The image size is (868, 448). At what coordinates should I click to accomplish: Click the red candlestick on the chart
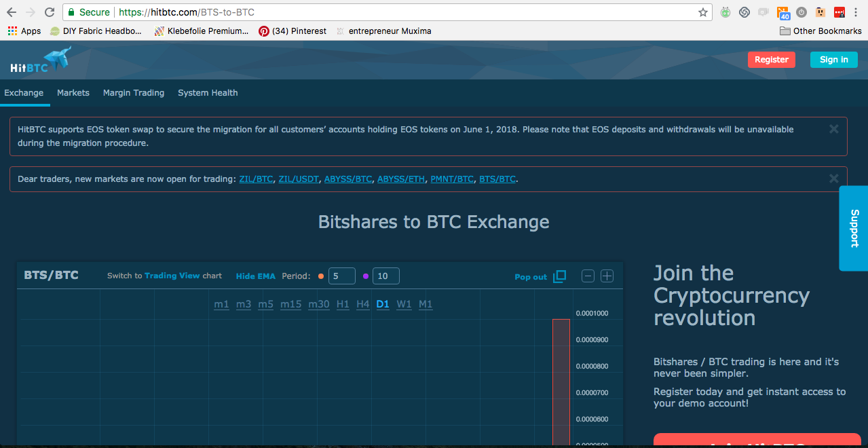(x=561, y=381)
